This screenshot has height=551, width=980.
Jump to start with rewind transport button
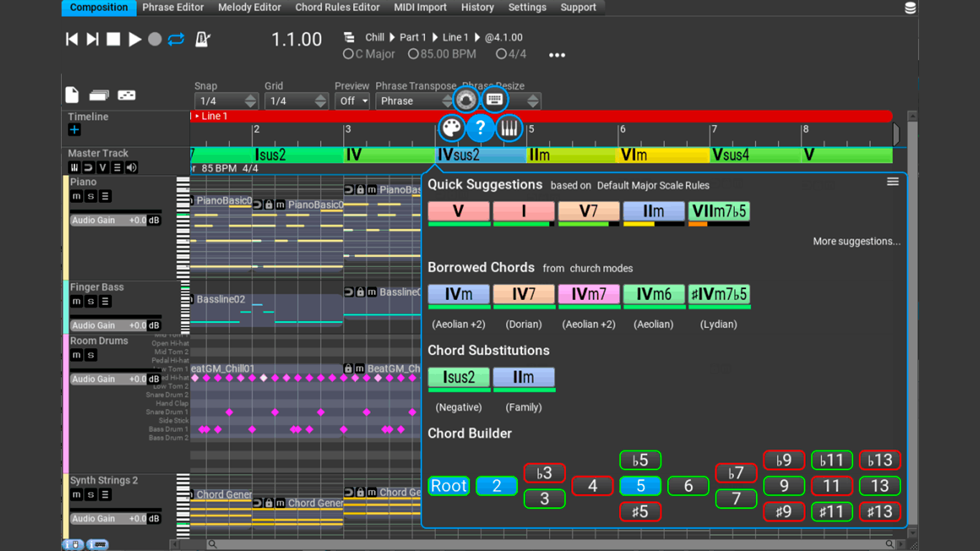tap(72, 39)
